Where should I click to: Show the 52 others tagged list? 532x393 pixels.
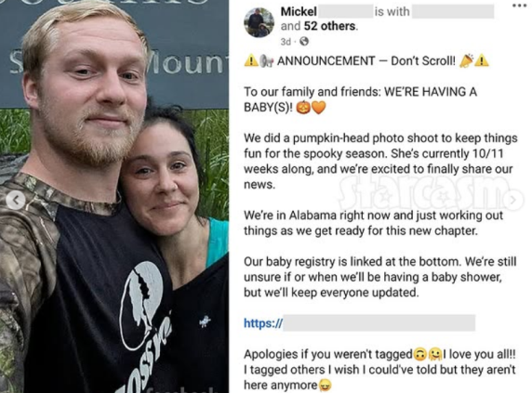pyautogui.click(x=331, y=26)
